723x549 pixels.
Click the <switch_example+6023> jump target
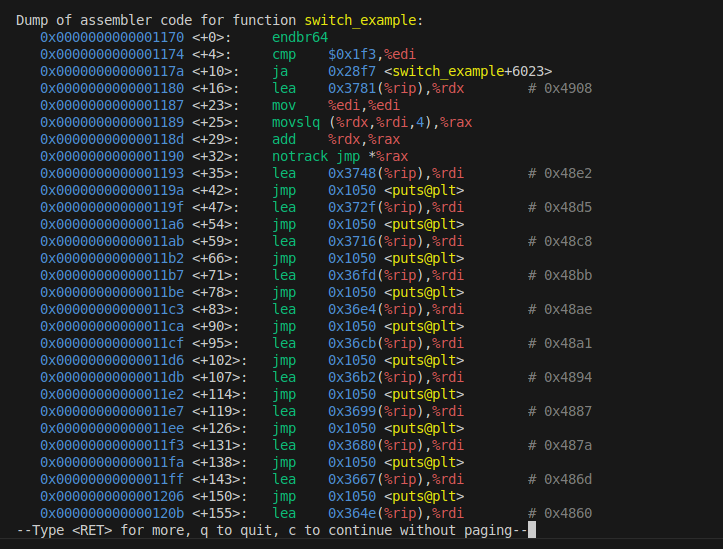[x=472, y=71]
